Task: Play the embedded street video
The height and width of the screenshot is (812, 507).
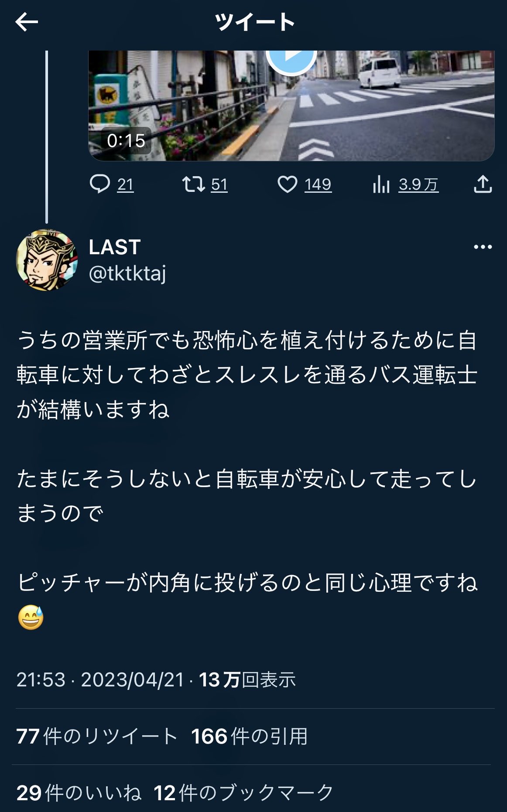Action: [291, 58]
